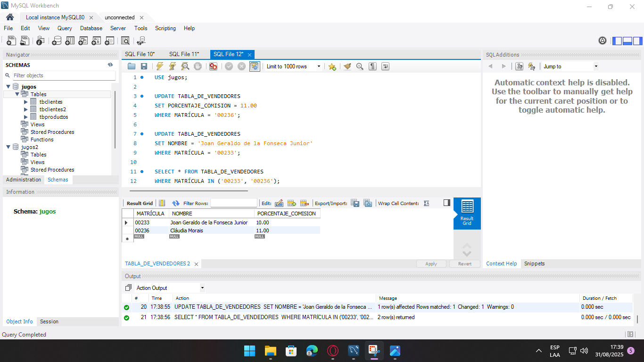
Task: Open the Jump to dropdown
Action: point(570,66)
